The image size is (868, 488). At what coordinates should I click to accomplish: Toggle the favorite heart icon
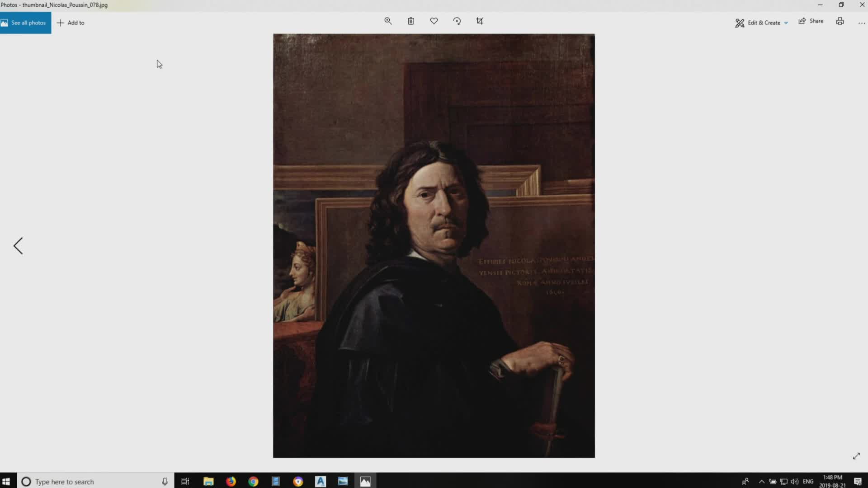[x=434, y=21]
